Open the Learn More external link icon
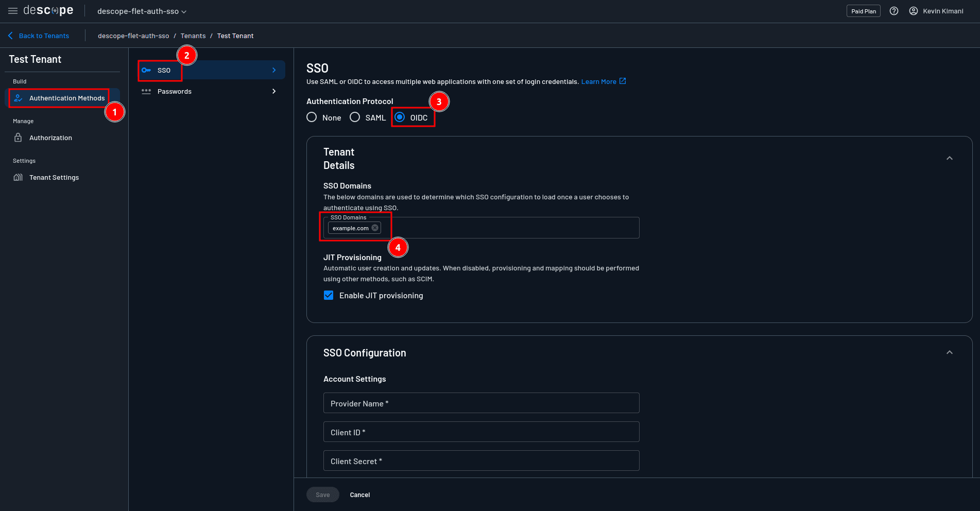Screen dimensions: 980x511 tap(623, 81)
